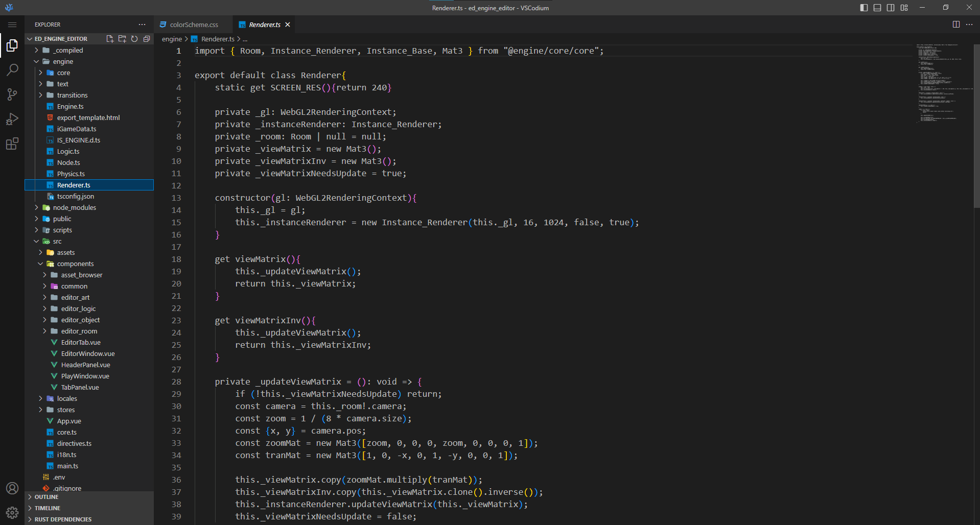Screen dimensions: 980x525
Task: Expand the RUST DEPENDENCIES section
Action: [89, 519]
